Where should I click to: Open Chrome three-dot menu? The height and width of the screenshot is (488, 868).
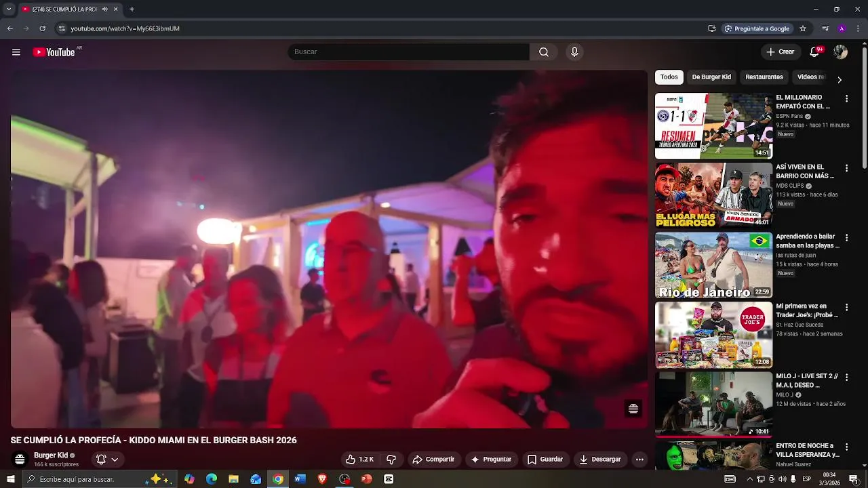click(858, 28)
